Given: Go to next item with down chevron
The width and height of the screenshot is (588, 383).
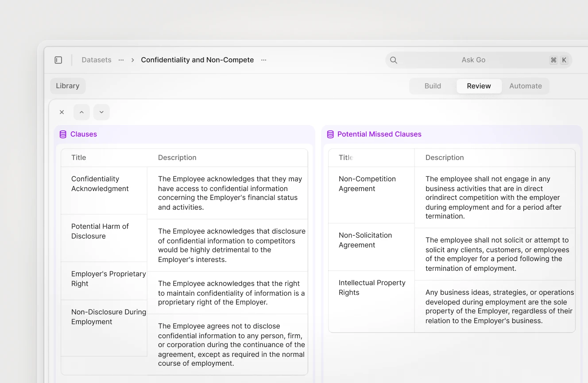Looking at the screenshot, I should [x=101, y=112].
